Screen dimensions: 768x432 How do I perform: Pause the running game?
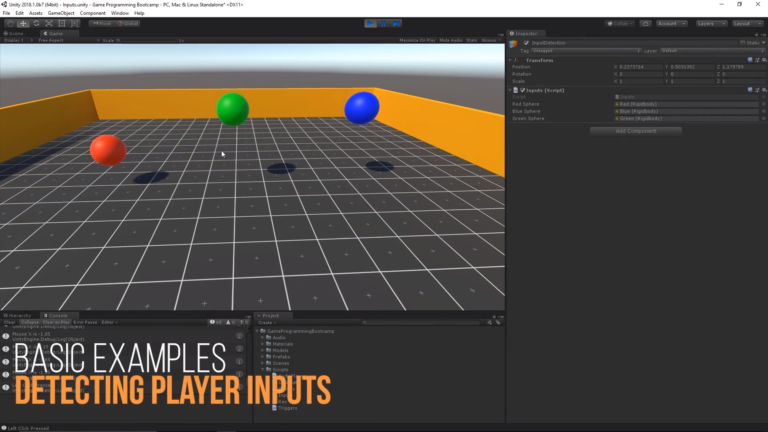(384, 24)
